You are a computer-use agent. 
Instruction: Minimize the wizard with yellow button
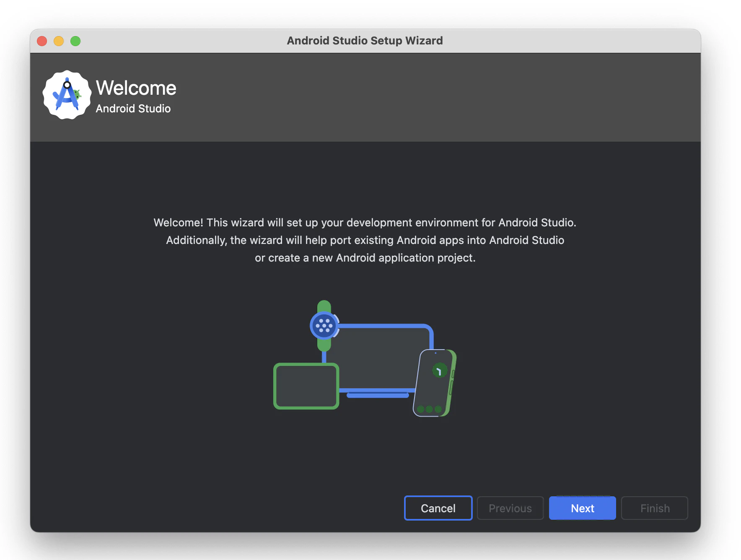pos(59,41)
